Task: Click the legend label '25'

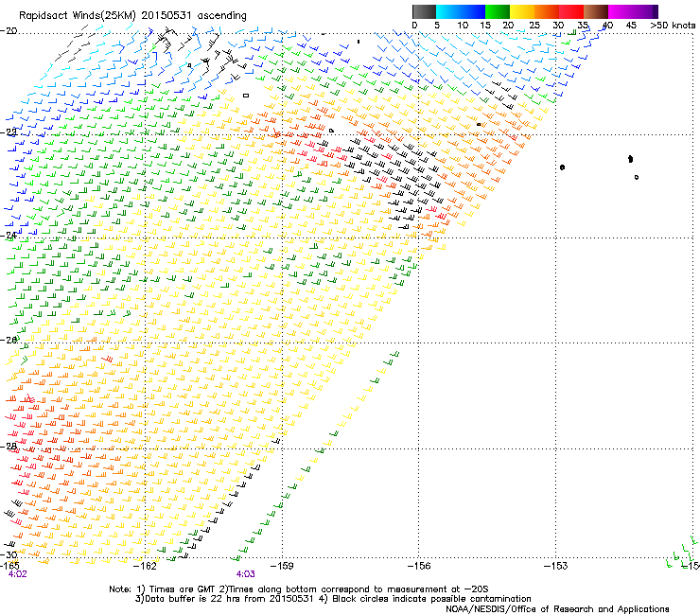Action: (534, 26)
